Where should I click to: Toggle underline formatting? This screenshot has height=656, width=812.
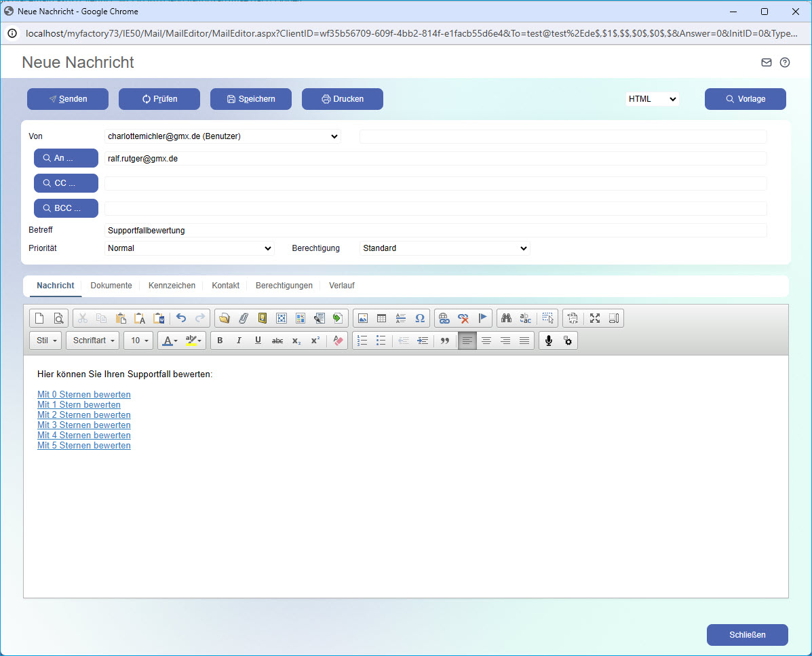pos(258,341)
